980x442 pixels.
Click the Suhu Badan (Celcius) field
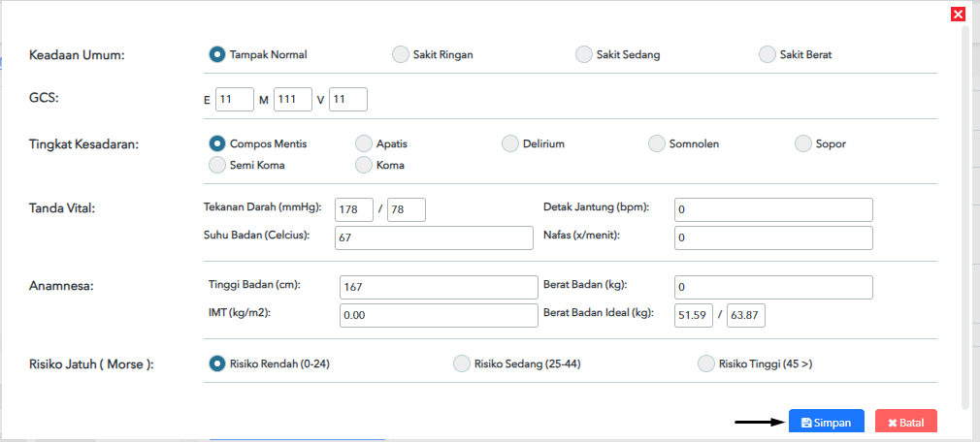[x=435, y=237]
